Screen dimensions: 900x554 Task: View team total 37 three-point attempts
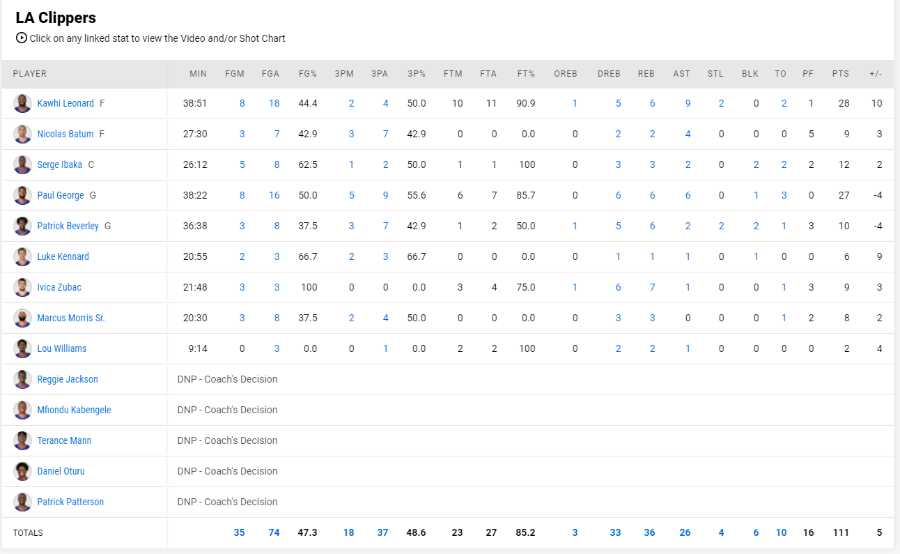tap(382, 533)
